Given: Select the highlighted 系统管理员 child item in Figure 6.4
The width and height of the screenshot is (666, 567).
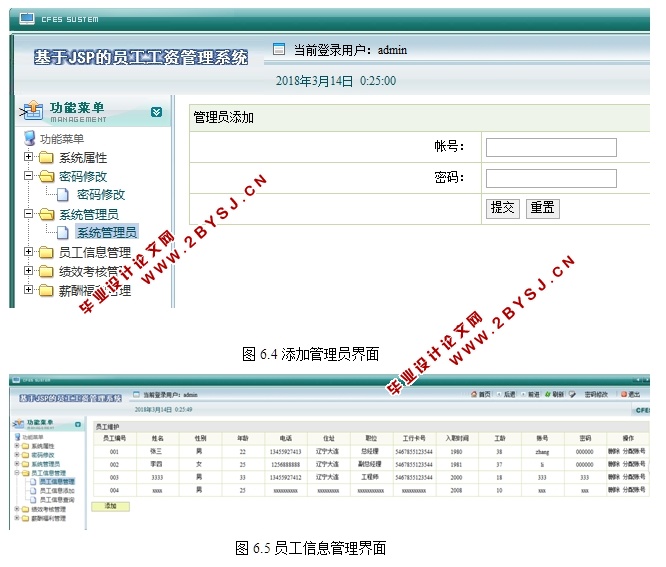Looking at the screenshot, I should click(107, 232).
